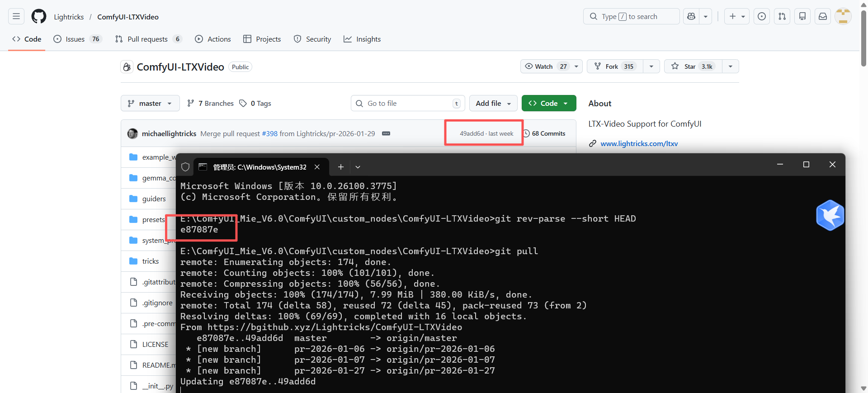This screenshot has width=868, height=393.
Task: View the 0 Tags link
Action: pos(255,103)
